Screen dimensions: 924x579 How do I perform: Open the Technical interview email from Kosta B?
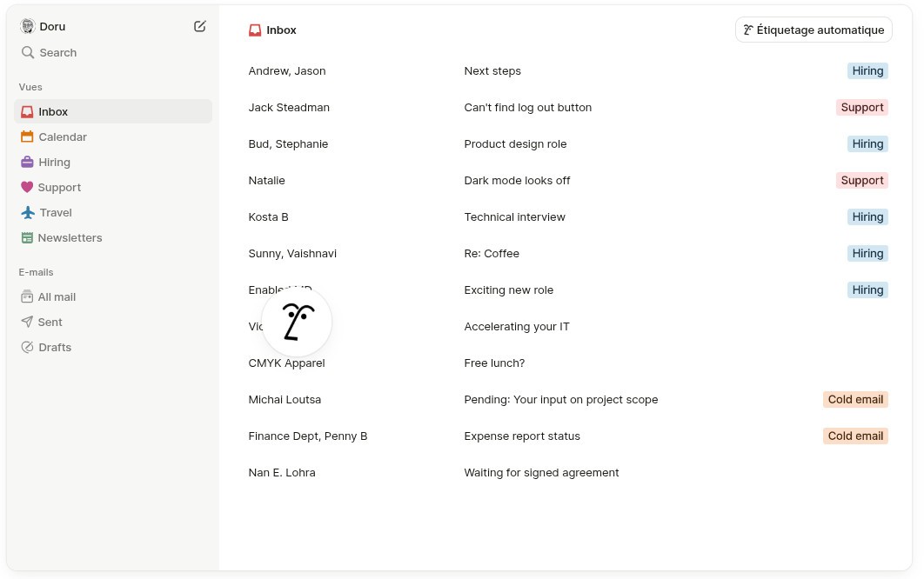click(x=568, y=216)
